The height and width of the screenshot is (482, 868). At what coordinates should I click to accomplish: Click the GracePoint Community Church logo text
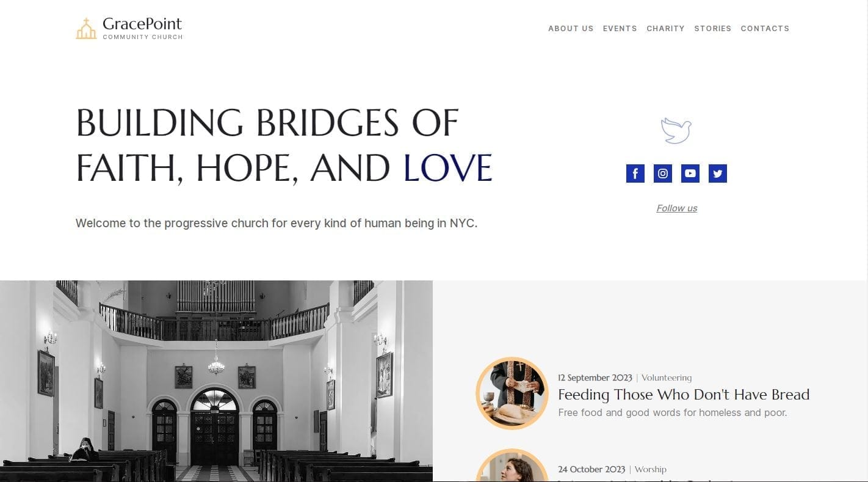[x=142, y=28]
